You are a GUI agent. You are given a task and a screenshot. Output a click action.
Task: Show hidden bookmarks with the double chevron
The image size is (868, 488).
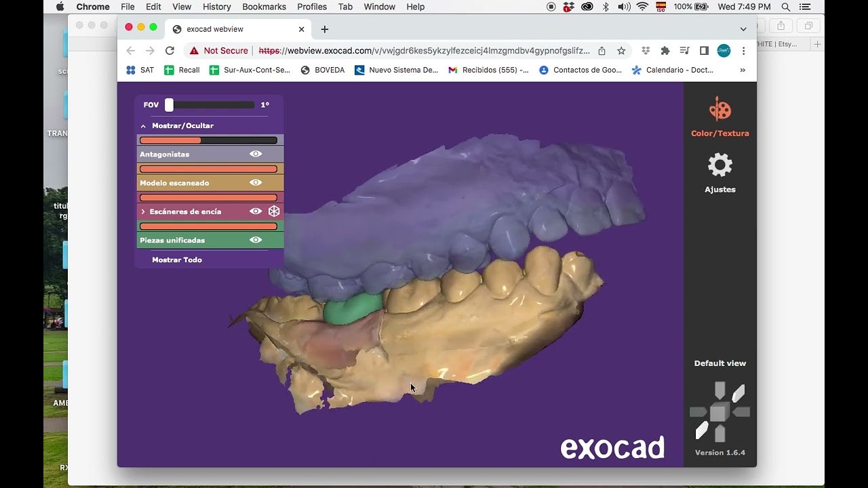[x=743, y=70]
